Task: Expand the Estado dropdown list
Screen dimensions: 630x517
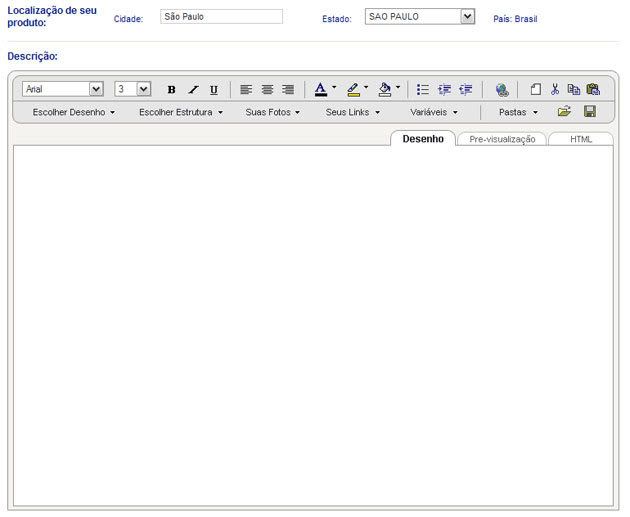Action: point(467,17)
